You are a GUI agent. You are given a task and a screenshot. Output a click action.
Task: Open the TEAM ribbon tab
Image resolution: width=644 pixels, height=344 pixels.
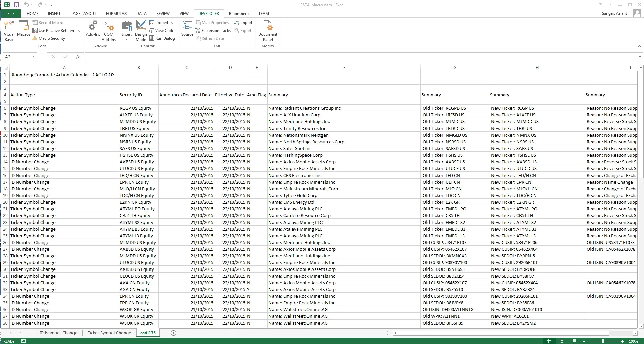[263, 13]
